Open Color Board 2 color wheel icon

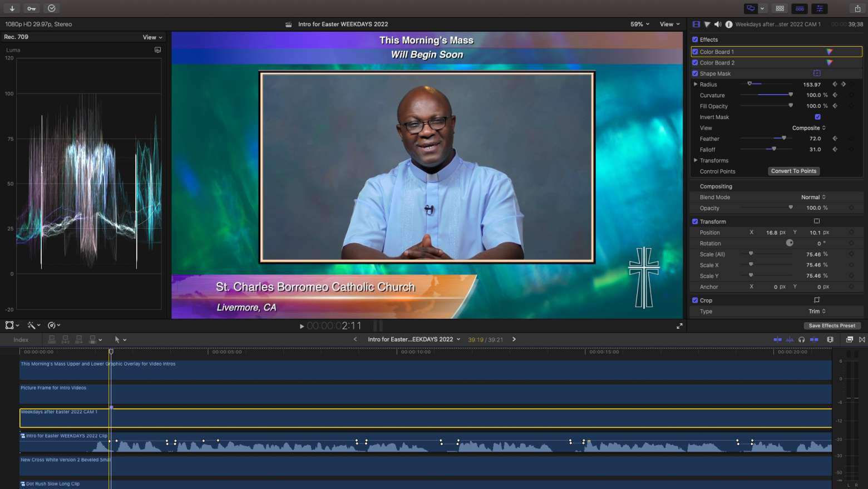(829, 63)
